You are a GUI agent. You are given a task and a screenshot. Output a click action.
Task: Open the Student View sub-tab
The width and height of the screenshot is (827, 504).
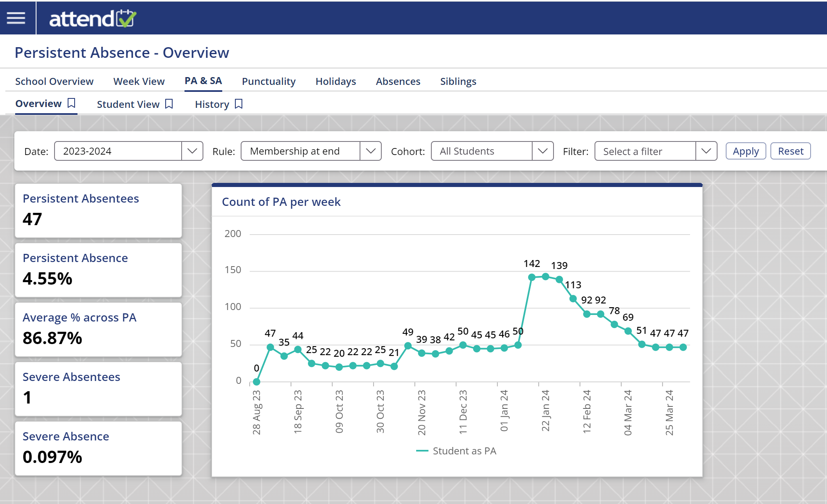128,104
